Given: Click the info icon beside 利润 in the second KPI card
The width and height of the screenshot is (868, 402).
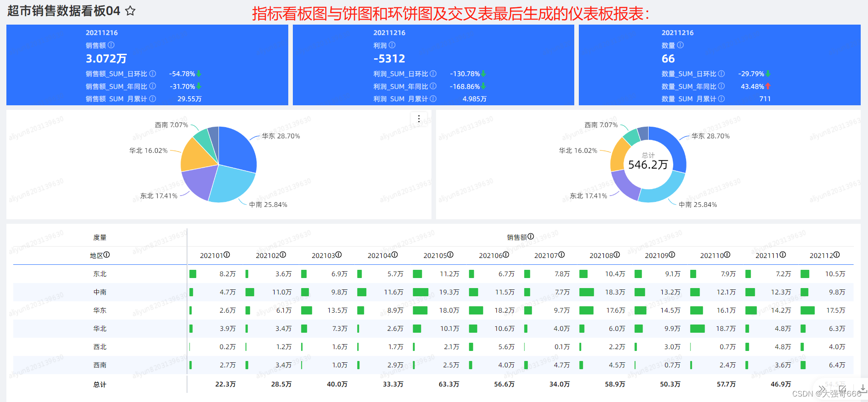Looking at the screenshot, I should 392,45.
